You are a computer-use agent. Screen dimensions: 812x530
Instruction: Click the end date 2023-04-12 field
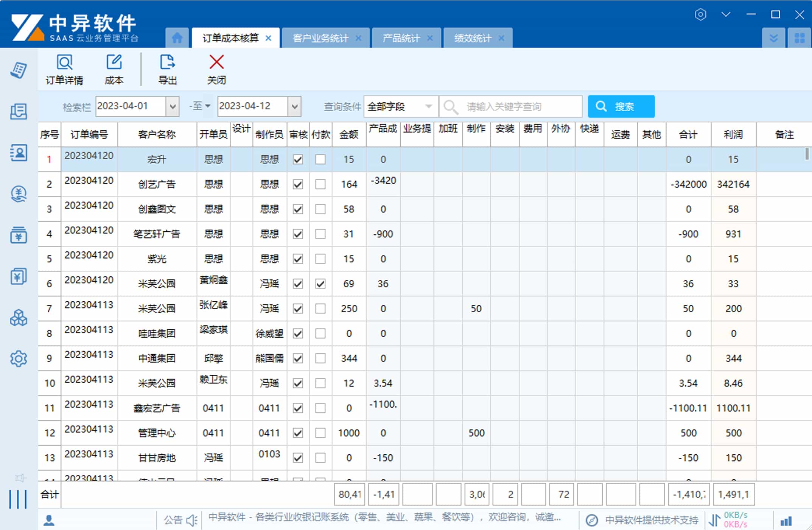point(253,106)
